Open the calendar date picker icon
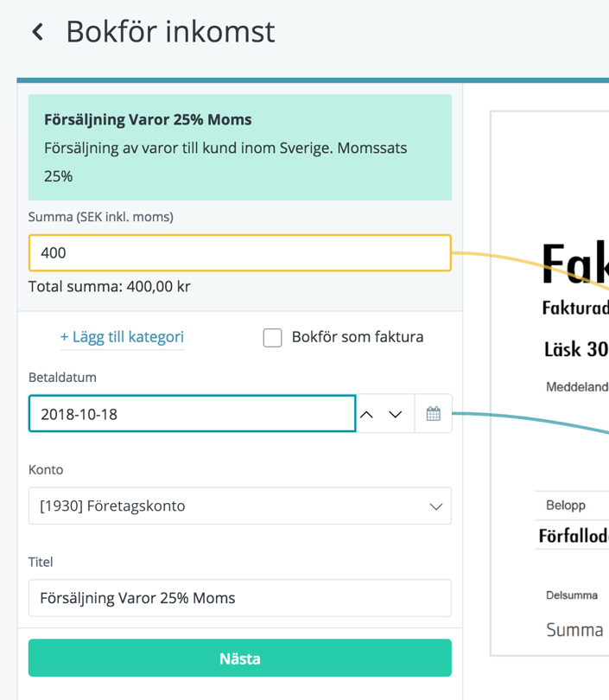Viewport: 609px width, 700px height. coord(434,413)
